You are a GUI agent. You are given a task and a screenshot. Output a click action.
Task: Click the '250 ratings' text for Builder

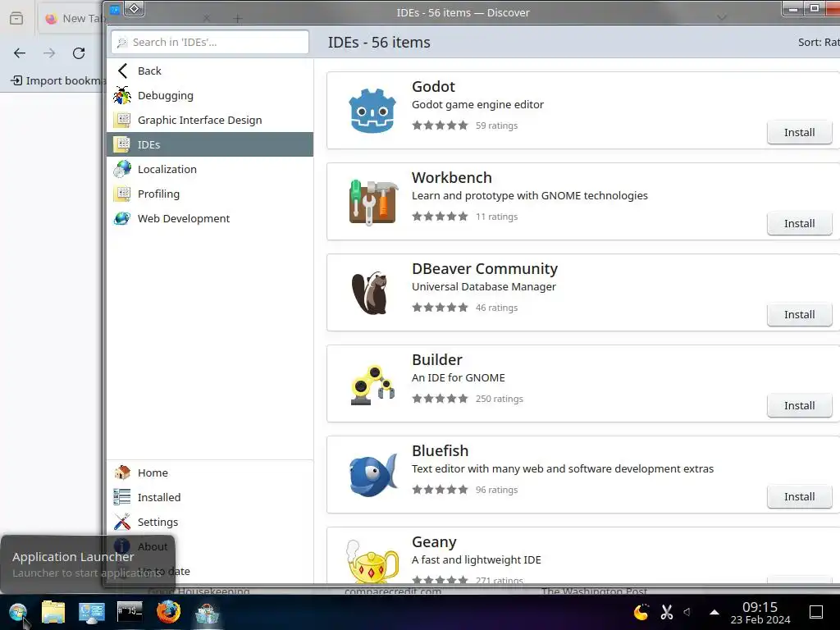500,399
